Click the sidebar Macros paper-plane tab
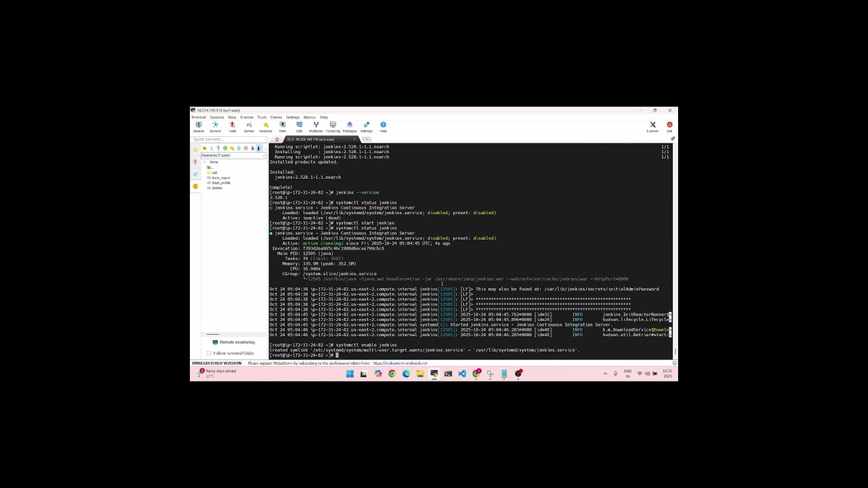 [195, 174]
